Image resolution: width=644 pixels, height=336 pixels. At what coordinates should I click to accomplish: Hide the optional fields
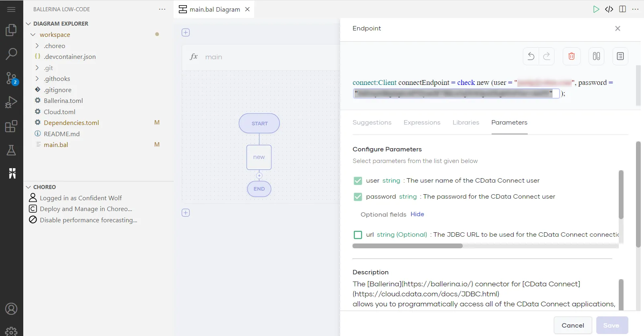point(417,214)
